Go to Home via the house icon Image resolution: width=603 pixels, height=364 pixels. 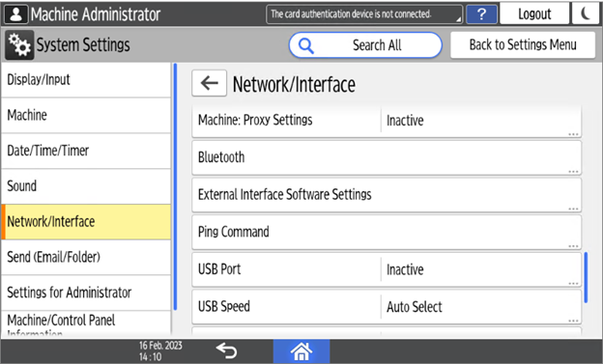301,351
